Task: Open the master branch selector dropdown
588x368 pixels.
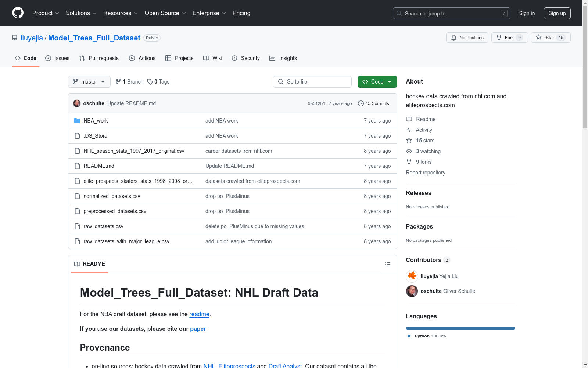Action: click(89, 82)
